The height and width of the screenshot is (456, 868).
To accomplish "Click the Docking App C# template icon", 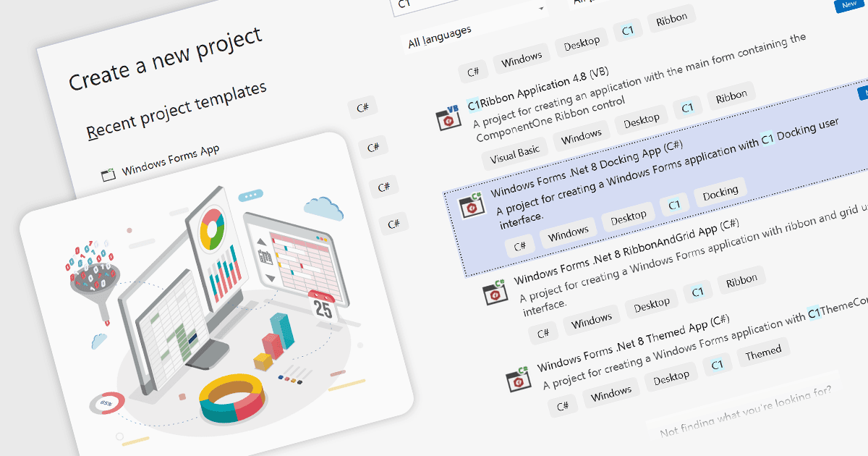I will point(472,206).
